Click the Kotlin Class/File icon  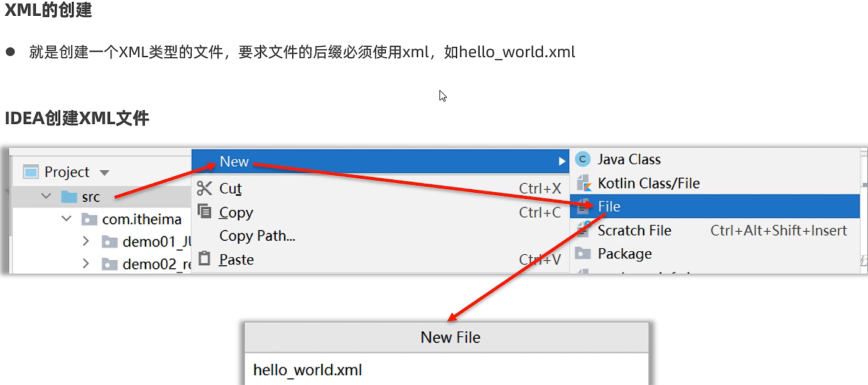tap(583, 183)
